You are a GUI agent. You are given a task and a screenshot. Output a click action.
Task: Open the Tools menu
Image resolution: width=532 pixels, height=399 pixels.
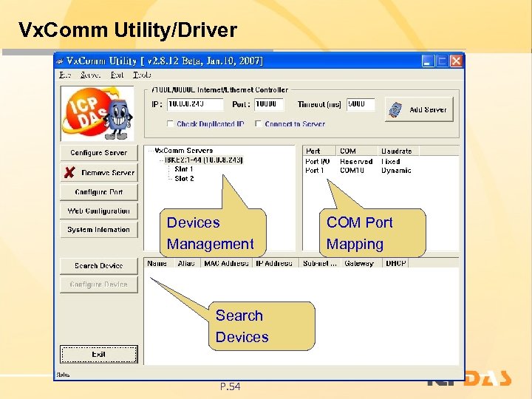(142, 75)
